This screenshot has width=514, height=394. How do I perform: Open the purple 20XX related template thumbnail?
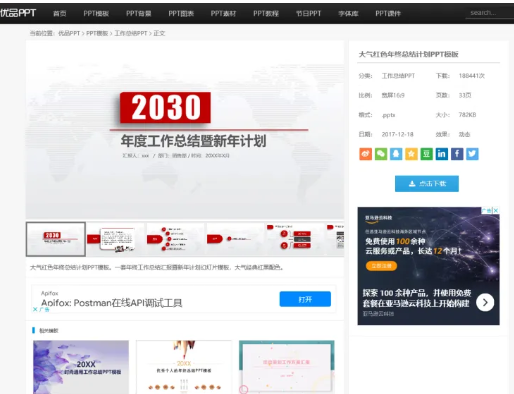[81, 367]
